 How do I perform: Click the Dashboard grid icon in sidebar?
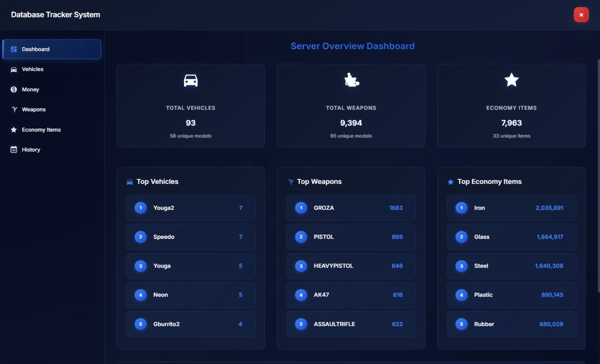[x=14, y=49]
